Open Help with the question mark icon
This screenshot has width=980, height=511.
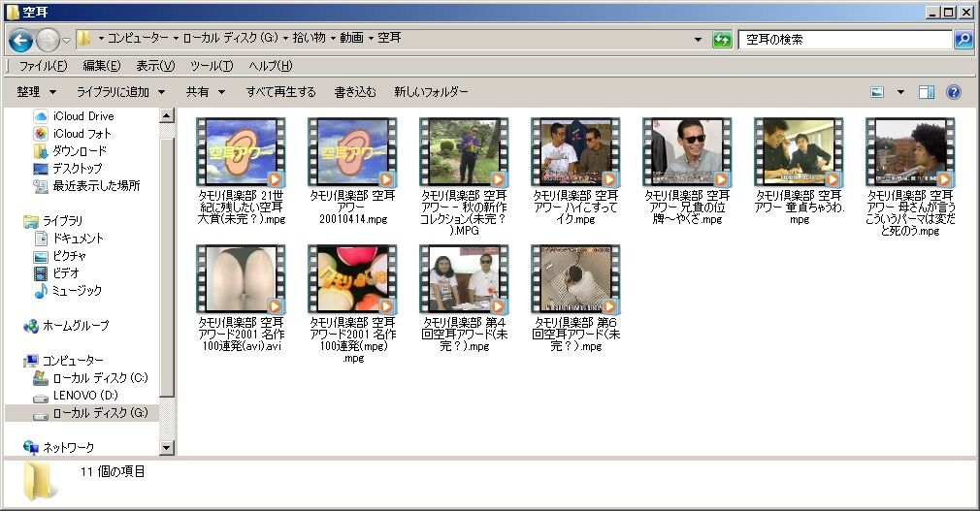pyautogui.click(x=953, y=92)
